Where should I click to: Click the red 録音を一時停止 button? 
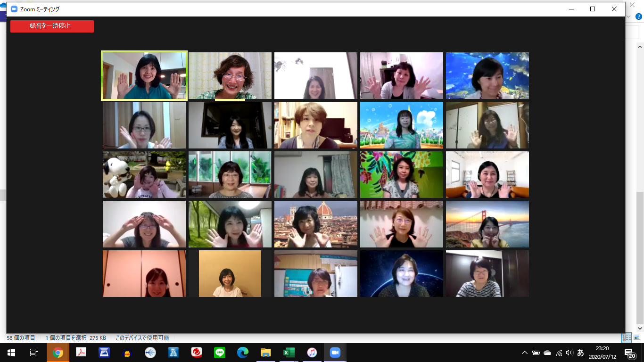[52, 26]
